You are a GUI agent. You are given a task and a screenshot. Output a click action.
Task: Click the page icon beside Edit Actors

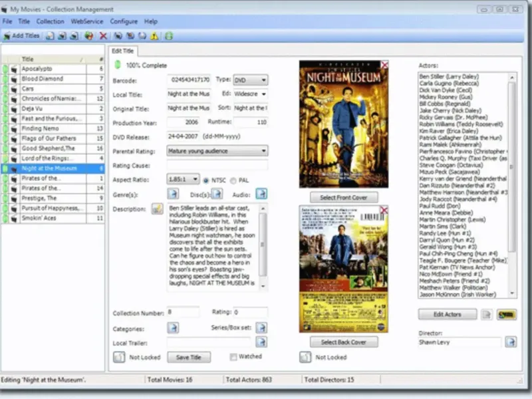[486, 315]
